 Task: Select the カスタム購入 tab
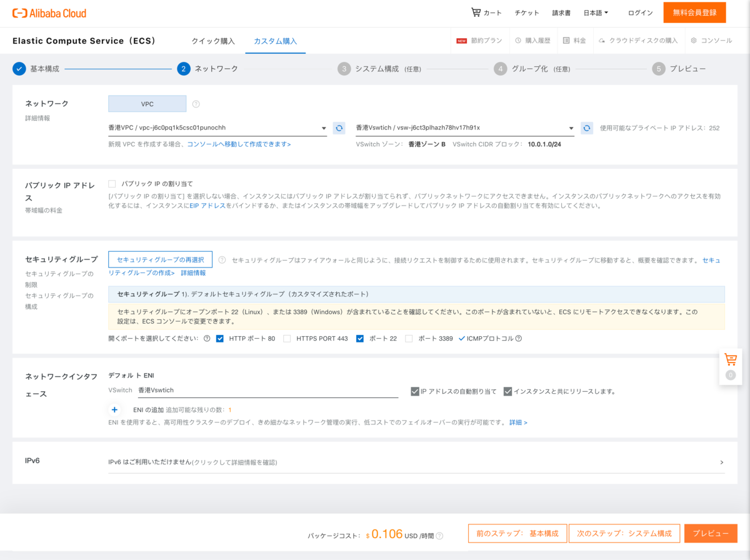[x=276, y=41]
